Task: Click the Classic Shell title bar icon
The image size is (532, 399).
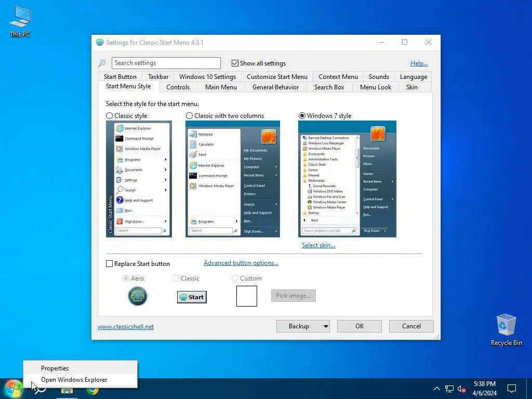Action: point(100,43)
